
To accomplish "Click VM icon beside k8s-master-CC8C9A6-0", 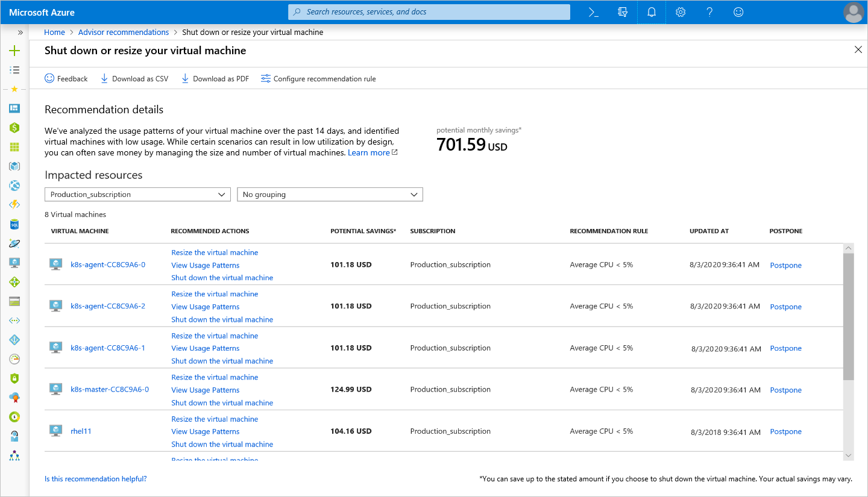I will (x=56, y=389).
